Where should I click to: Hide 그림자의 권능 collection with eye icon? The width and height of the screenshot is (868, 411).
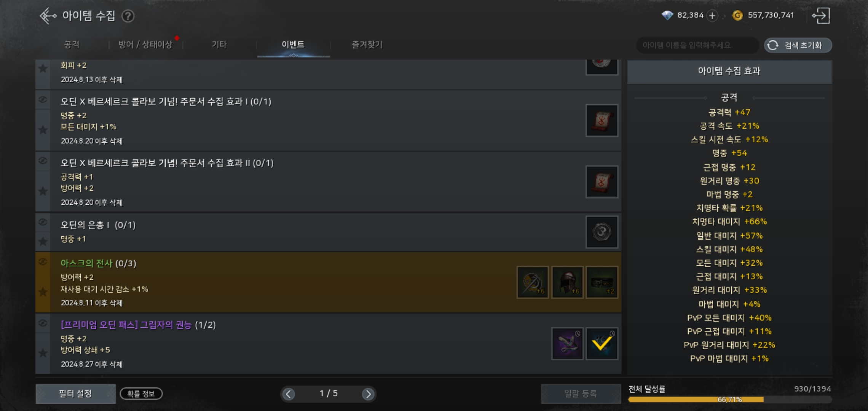(x=43, y=323)
